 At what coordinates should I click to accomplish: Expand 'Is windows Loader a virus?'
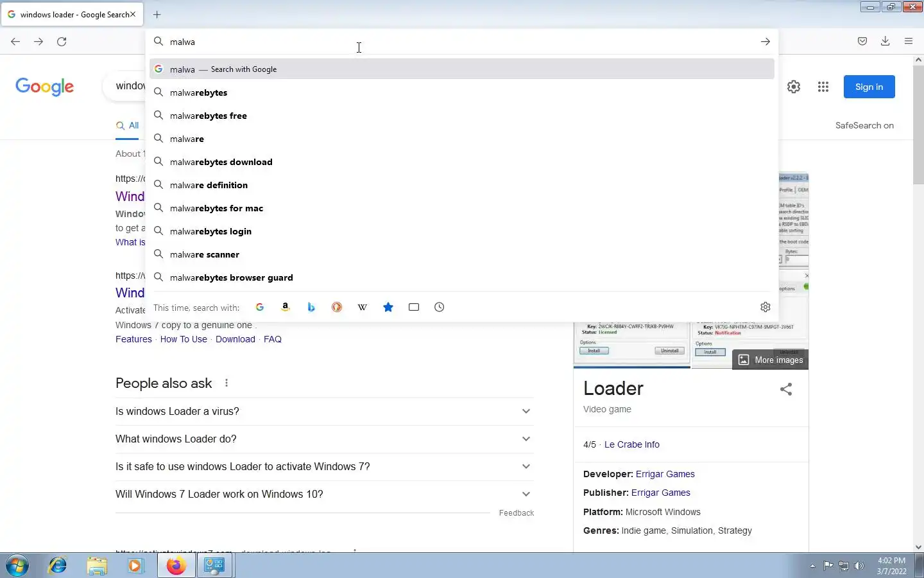pos(325,412)
